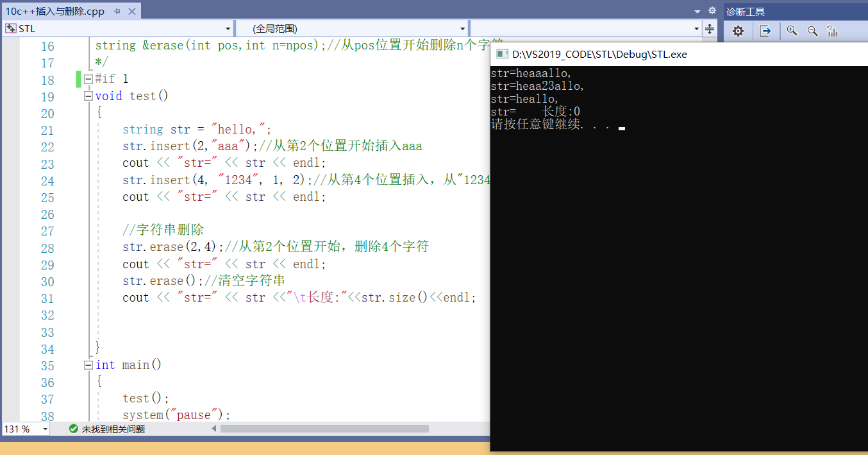
Task: Click the D:\VS2019_CODE\STL\Debug\STL.exe title bar
Action: [599, 55]
